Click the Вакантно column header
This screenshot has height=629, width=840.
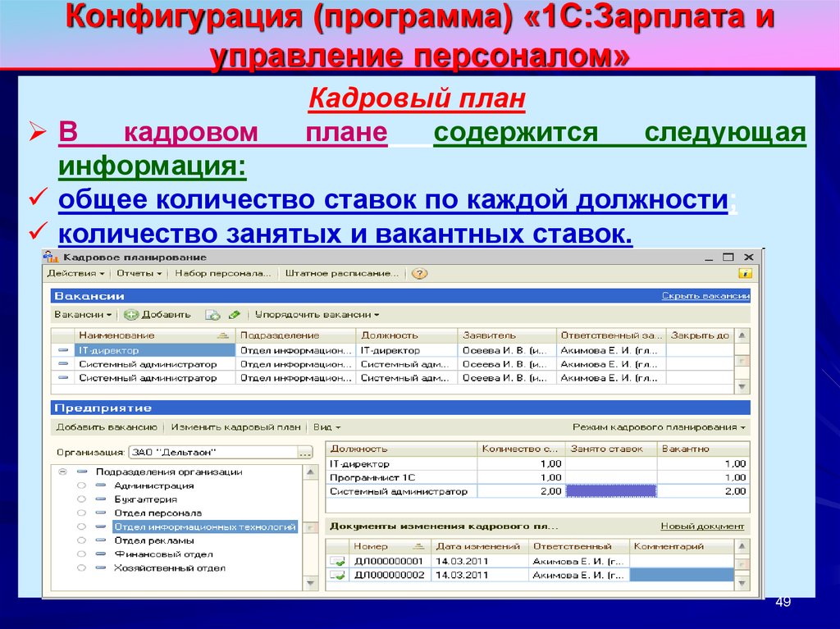point(703,449)
